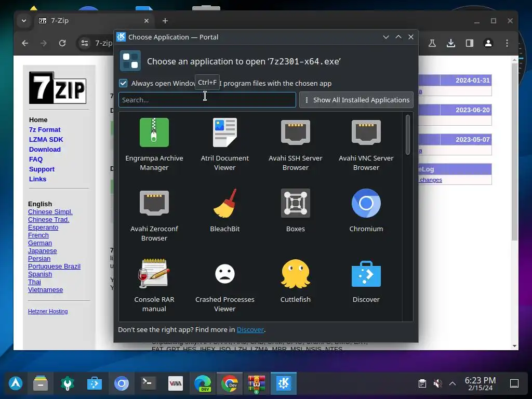Launch Discover from the taskbar
The height and width of the screenshot is (399, 532).
pos(95,383)
